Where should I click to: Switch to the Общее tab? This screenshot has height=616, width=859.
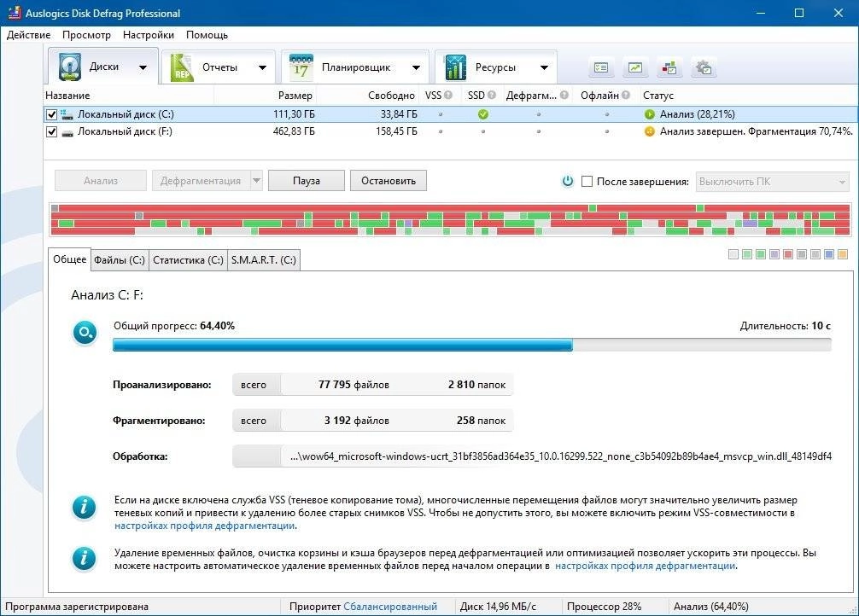point(69,259)
